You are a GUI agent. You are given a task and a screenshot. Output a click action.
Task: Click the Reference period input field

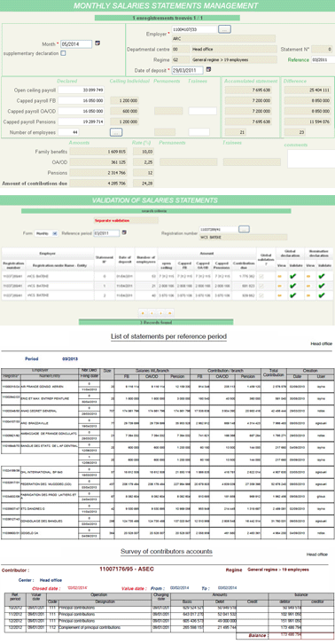point(106,233)
